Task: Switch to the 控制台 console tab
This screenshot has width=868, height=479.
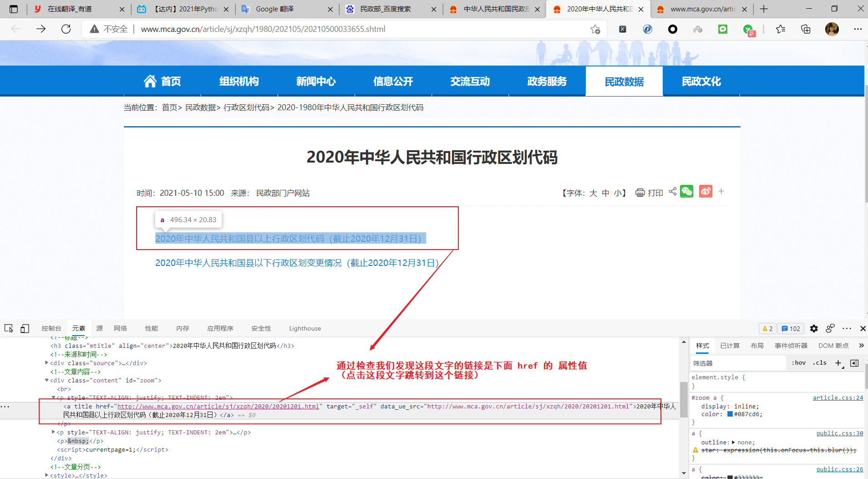Action: 51,328
